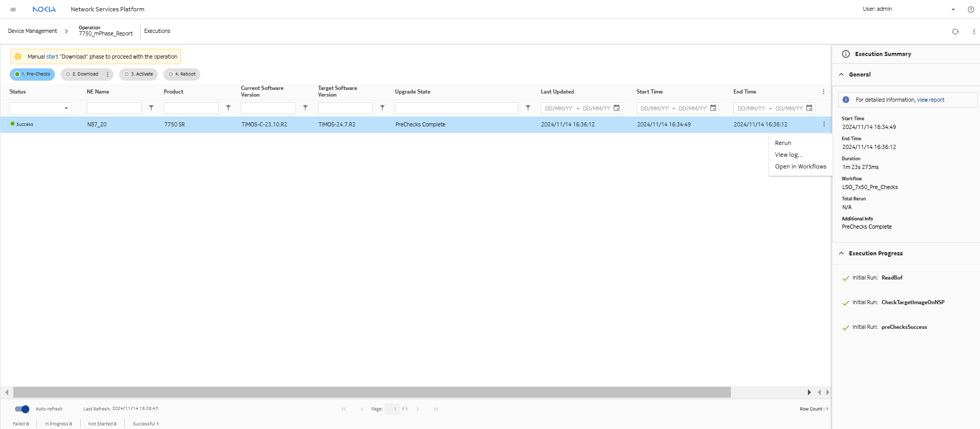Select the 3. Activate phase
Screen dimensions: 980x429
pos(139,74)
